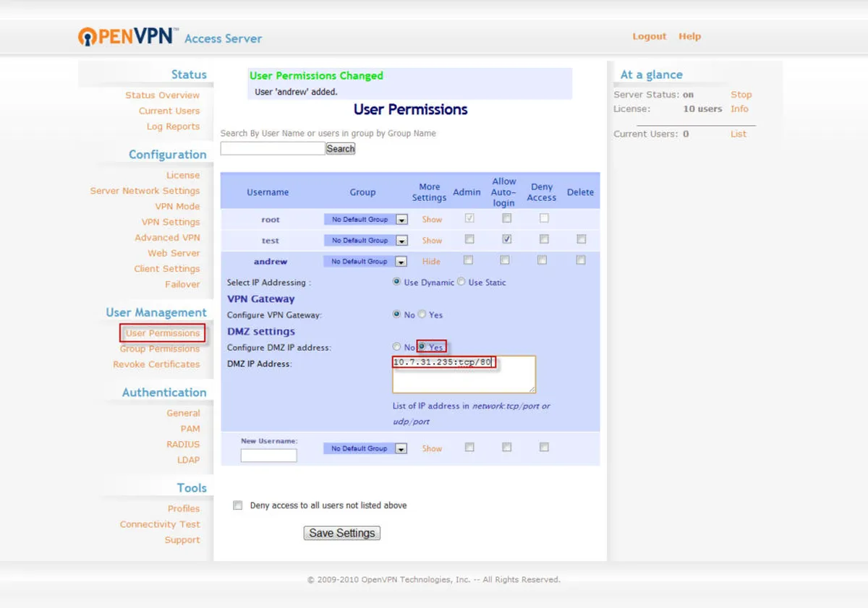Check Delete box for andrew
The height and width of the screenshot is (608, 868).
click(x=581, y=260)
